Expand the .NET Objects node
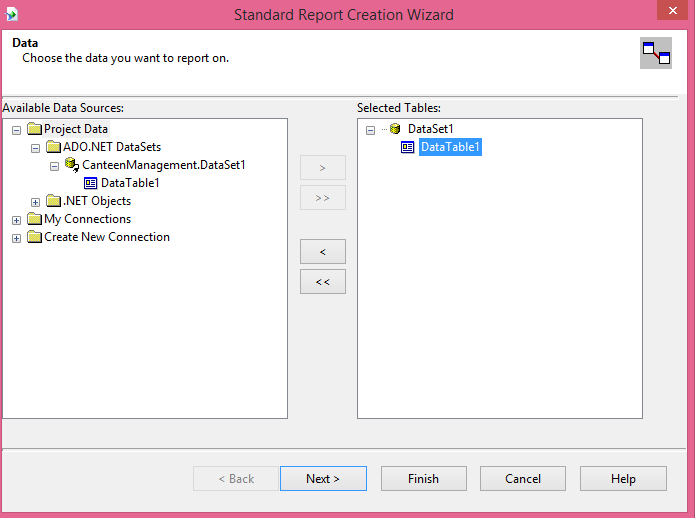Viewport: 695px width, 518px height. (36, 202)
